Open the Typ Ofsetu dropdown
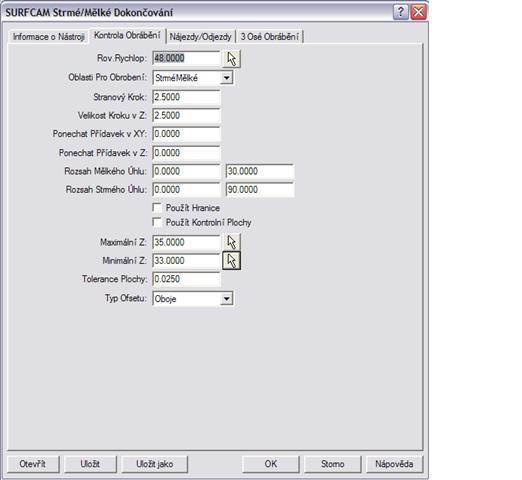The height and width of the screenshot is (480, 522). click(x=226, y=299)
